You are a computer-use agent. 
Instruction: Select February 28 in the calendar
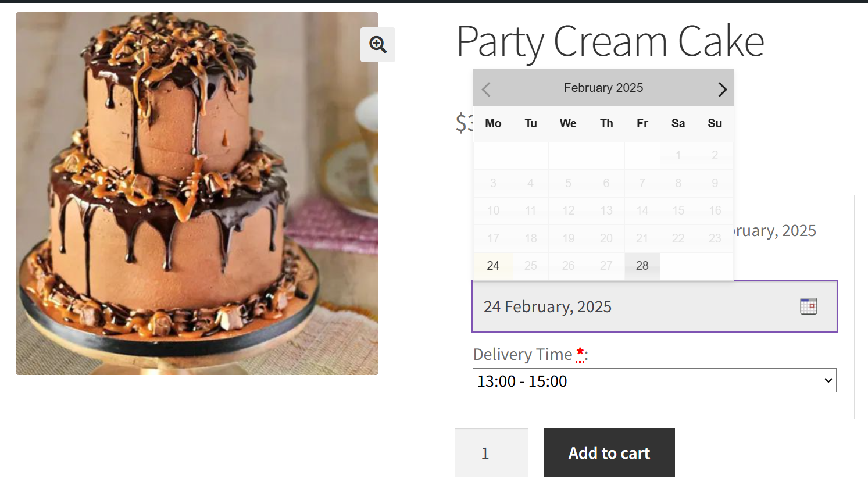point(642,266)
